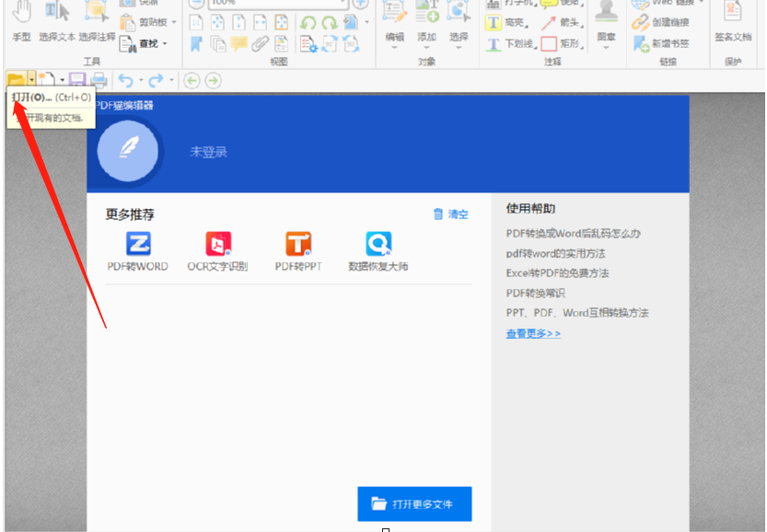Click the undo arrow icon
Viewport: 767px width, 532px height.
[125, 80]
